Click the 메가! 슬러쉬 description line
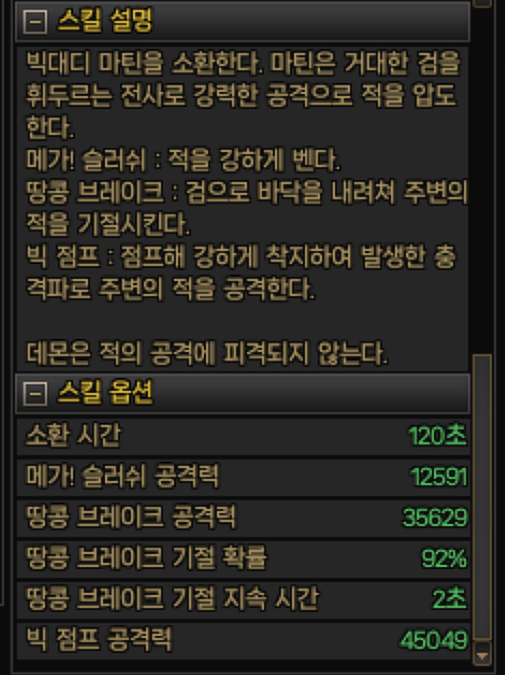 pos(183,160)
